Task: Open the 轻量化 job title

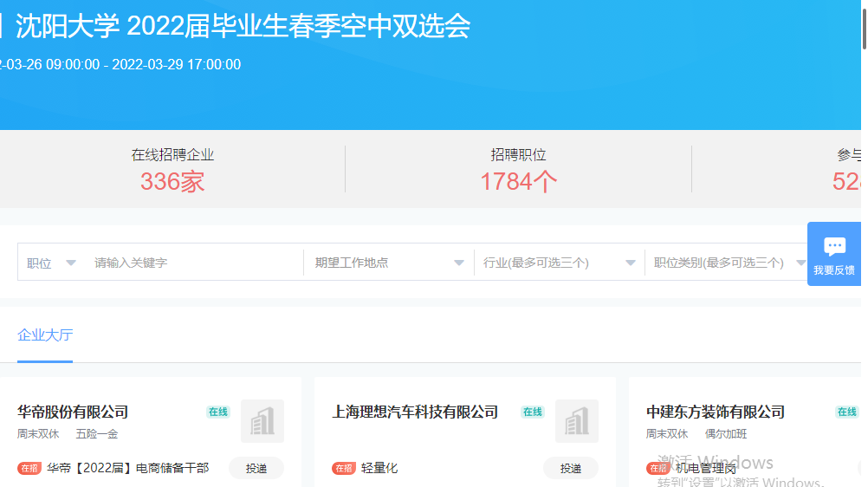Action: 379,469
